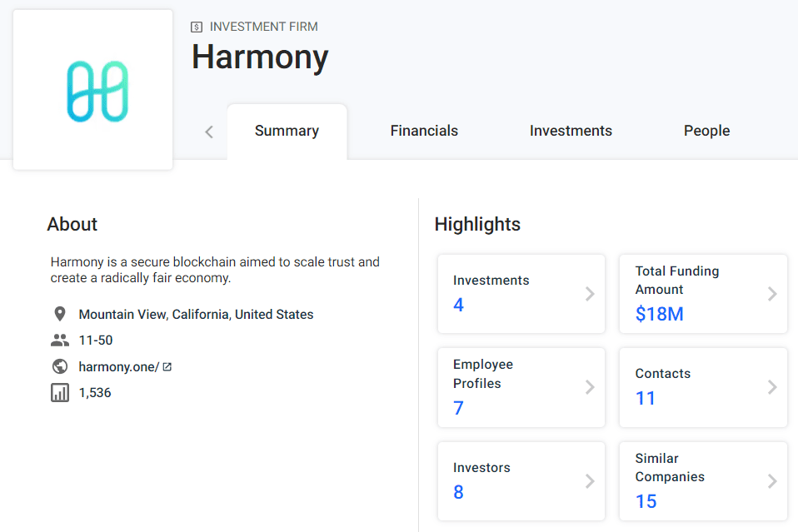Switch to the Financials tab
The image size is (798, 532).
[424, 131]
